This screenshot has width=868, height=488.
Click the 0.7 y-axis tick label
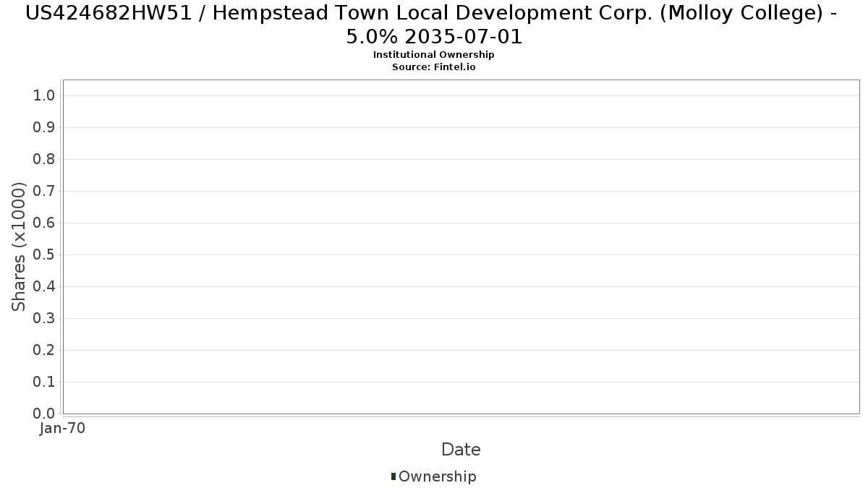[x=44, y=192]
